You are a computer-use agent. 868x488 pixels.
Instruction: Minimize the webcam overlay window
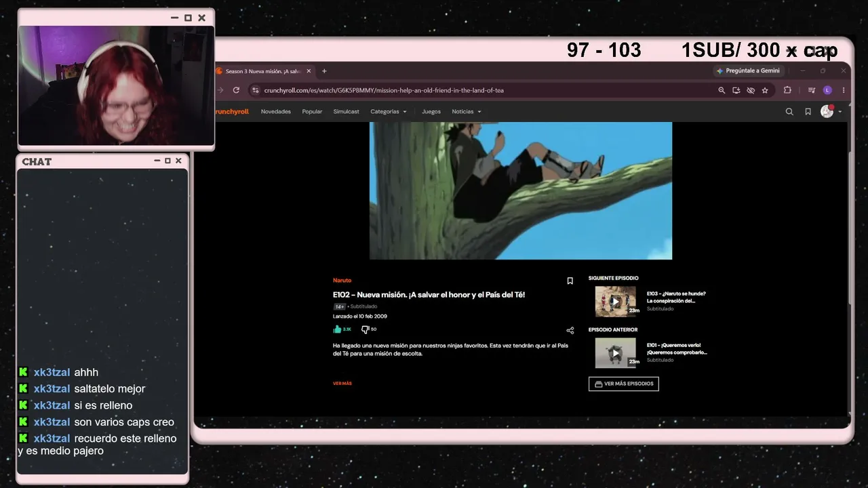tap(175, 18)
